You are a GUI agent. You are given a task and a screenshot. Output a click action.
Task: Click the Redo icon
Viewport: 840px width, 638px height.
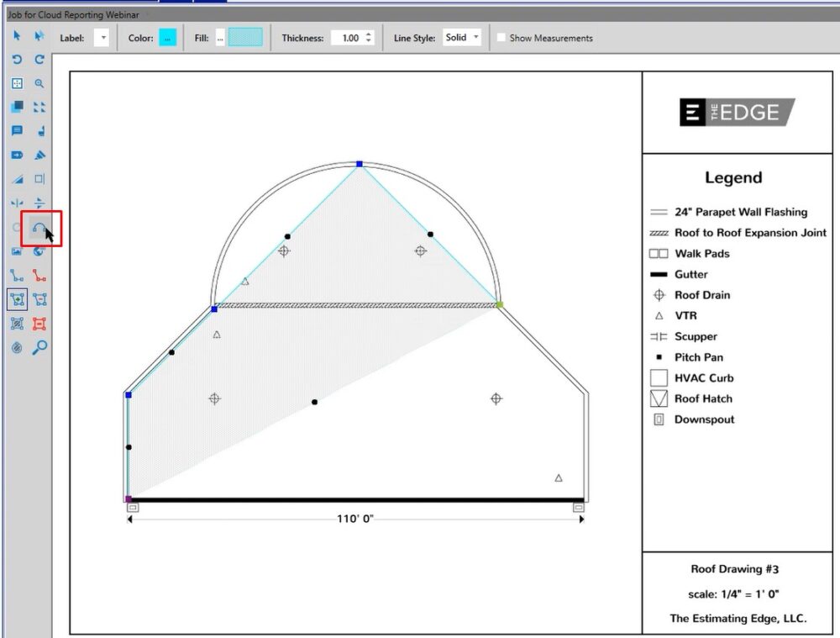pyautogui.click(x=38, y=60)
